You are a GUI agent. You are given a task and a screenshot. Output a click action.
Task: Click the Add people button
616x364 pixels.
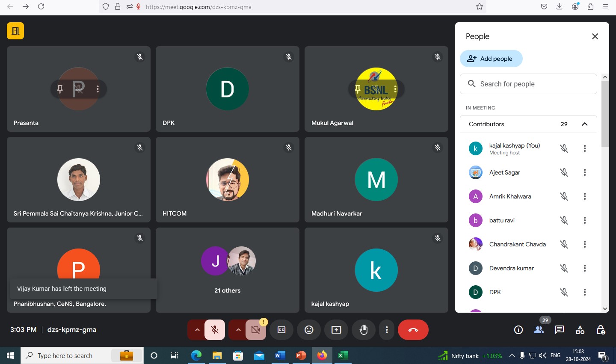point(491,59)
